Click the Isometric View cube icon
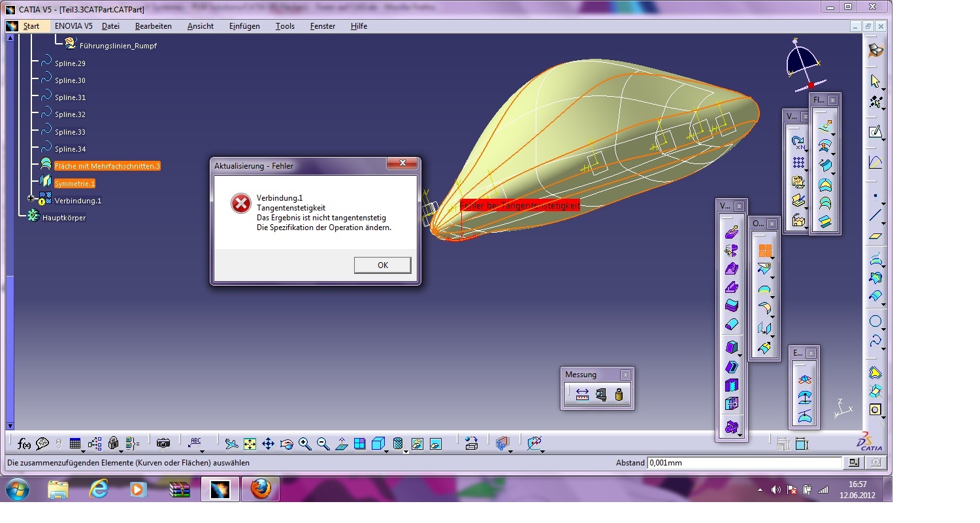 coord(378,444)
